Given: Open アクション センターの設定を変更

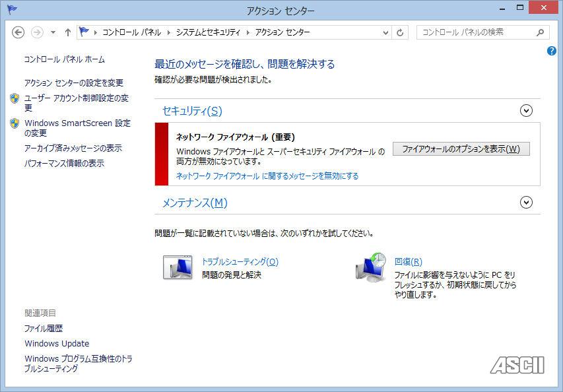Looking at the screenshot, I should click(74, 83).
